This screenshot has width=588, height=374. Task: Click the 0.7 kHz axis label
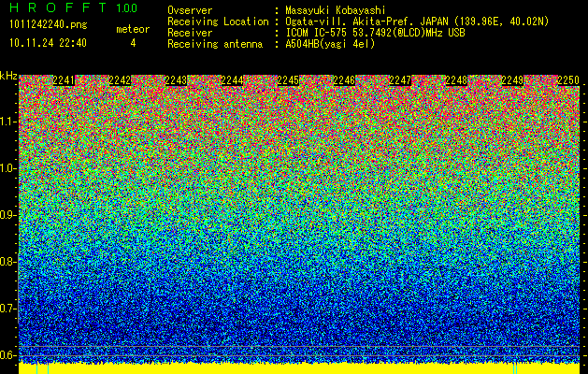tap(7, 309)
